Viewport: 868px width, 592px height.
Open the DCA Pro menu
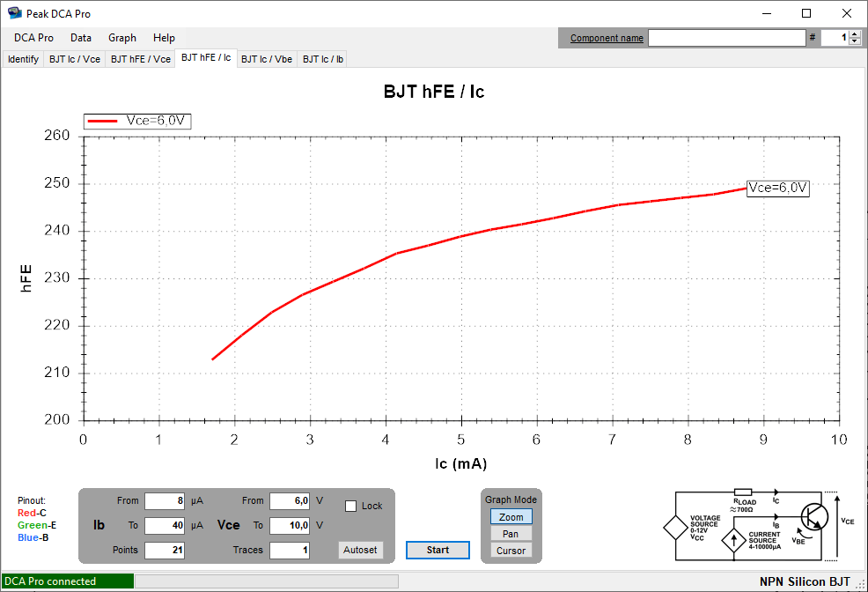coord(33,38)
